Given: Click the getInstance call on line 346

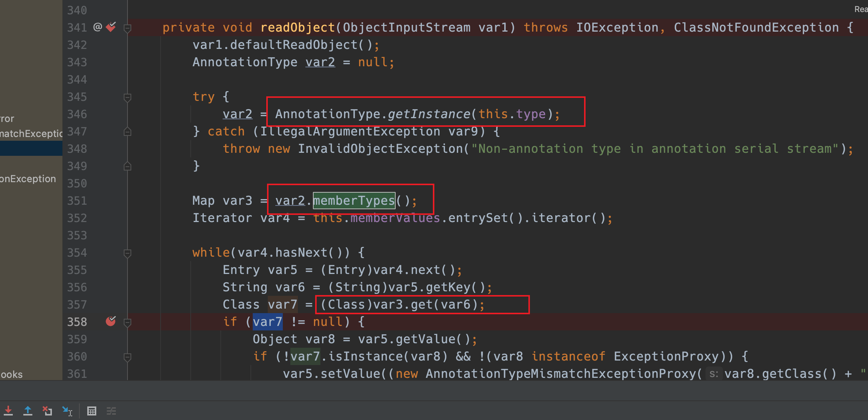Looking at the screenshot, I should [429, 114].
